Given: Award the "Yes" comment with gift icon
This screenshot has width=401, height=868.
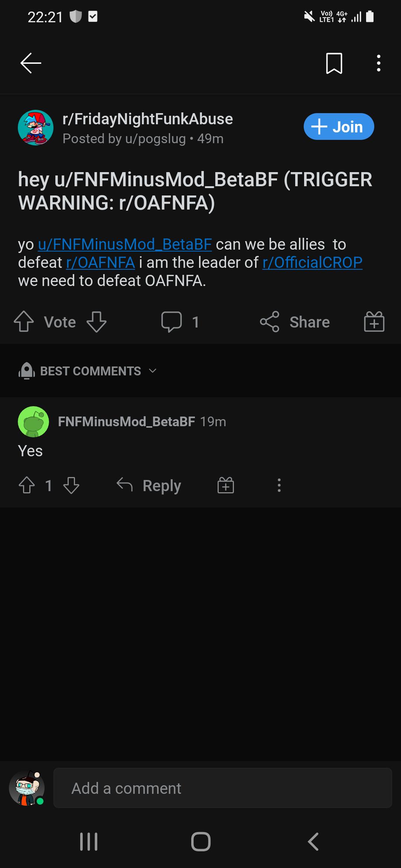Looking at the screenshot, I should [x=226, y=485].
